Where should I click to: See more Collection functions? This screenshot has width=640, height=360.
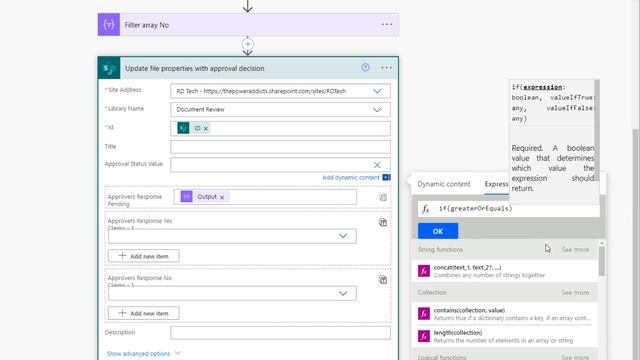click(575, 292)
